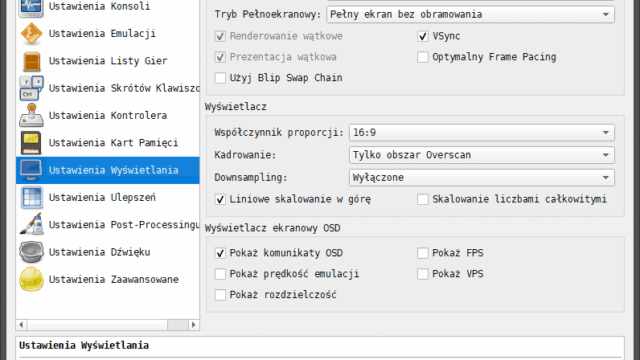
Task: Click the Ustawienia Wyświetlania monitor icon
Action: pyautogui.click(x=31, y=170)
